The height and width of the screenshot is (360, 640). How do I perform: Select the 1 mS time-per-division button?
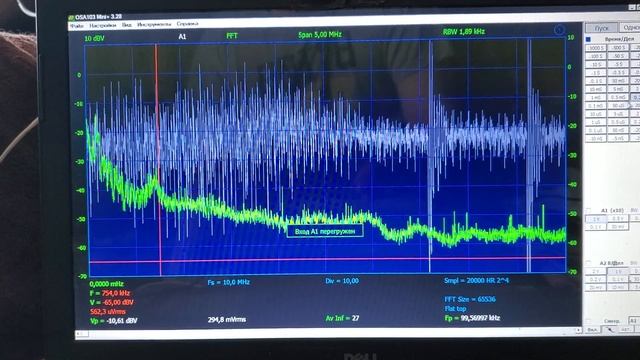(x=596, y=98)
